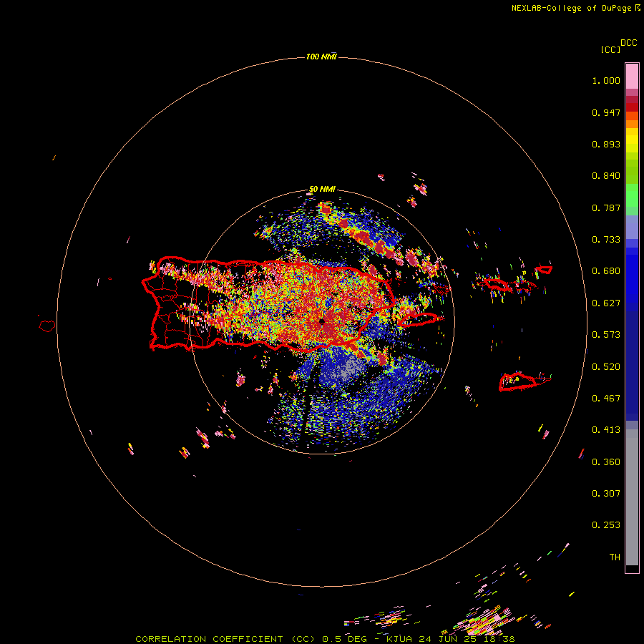This screenshot has width=644, height=644.
Task: Click the 0.947 scale label
Action: point(606,112)
